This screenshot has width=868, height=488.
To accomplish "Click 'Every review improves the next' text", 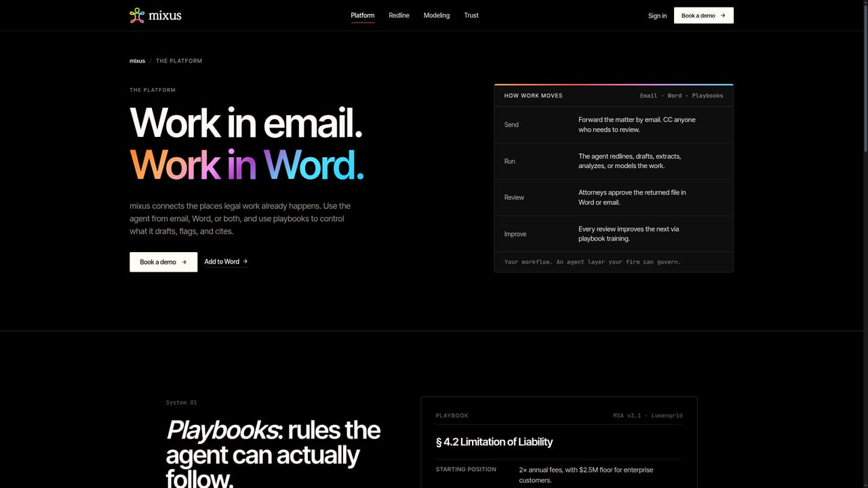I will coord(629,234).
